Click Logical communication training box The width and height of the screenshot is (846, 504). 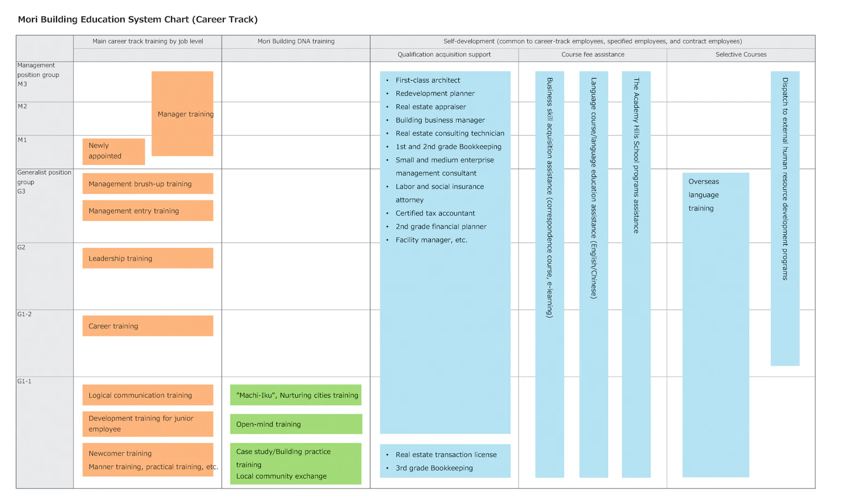tap(148, 395)
